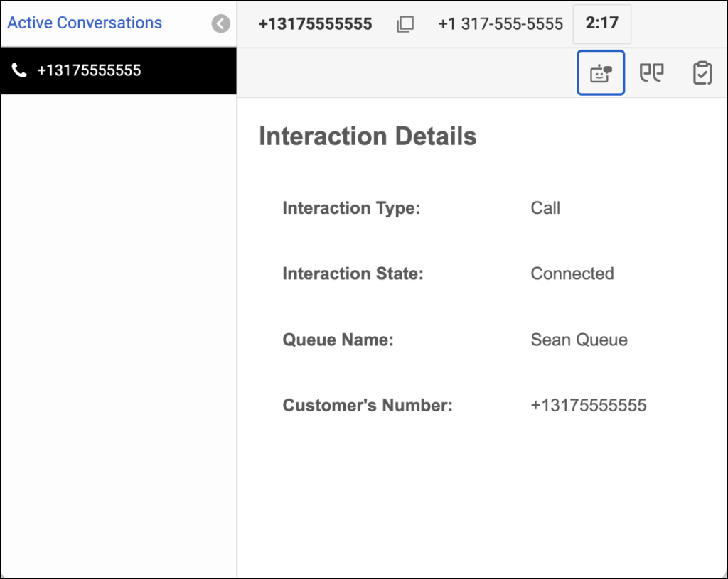Click the call duration timer display
This screenshot has width=728, height=579.
point(601,23)
